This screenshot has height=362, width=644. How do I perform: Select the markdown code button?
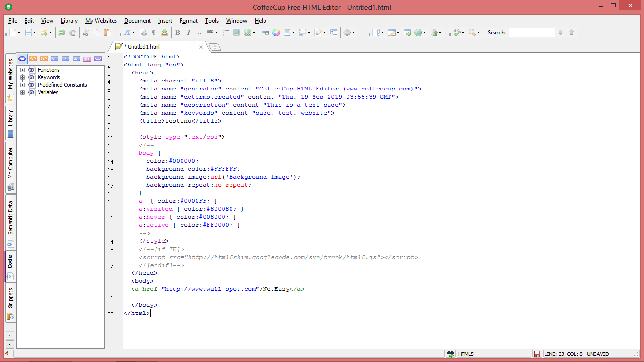coord(87,59)
